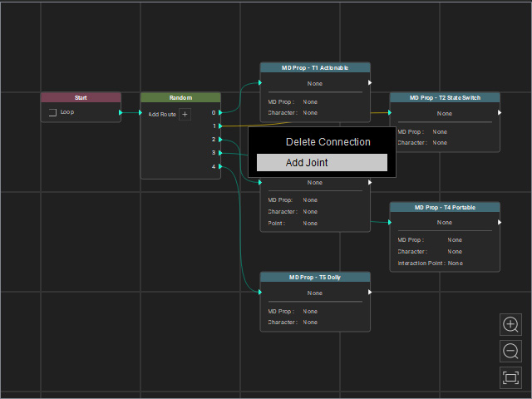This screenshot has height=399, width=532.
Task: Fit graph to view icon
Action: coord(510,377)
